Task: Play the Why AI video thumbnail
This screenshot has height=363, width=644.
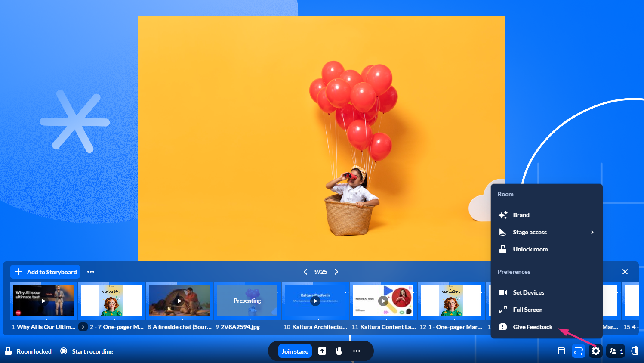Action: (x=43, y=301)
